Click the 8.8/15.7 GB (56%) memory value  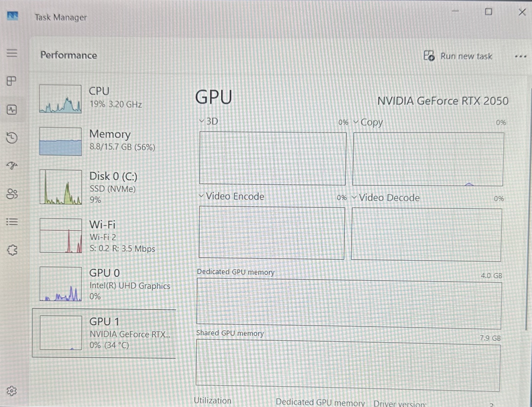[122, 147]
